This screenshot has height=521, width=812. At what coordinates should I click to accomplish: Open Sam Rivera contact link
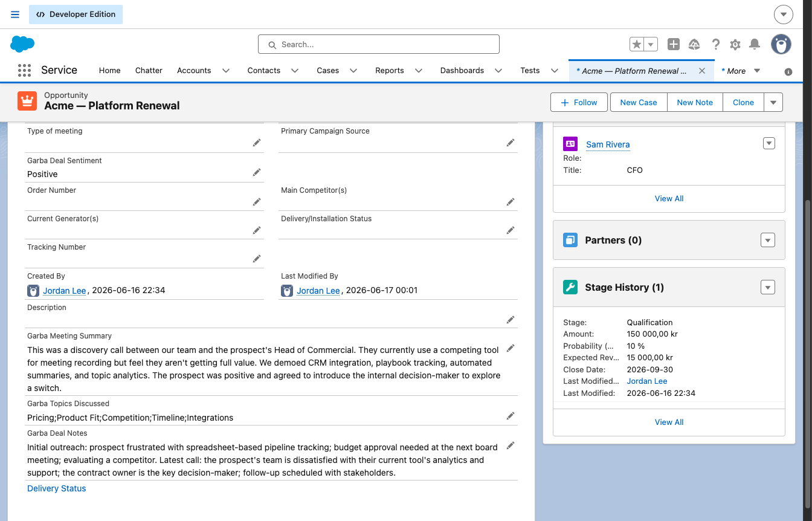608,144
